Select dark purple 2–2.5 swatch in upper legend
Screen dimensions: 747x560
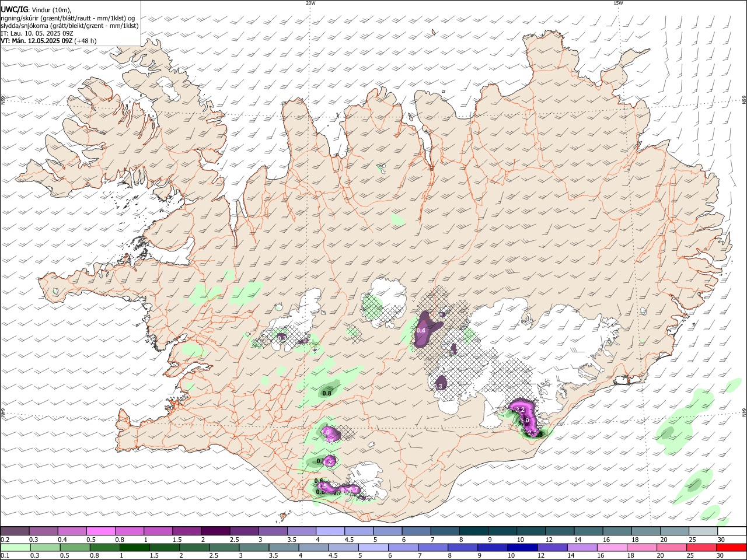[x=216, y=531]
